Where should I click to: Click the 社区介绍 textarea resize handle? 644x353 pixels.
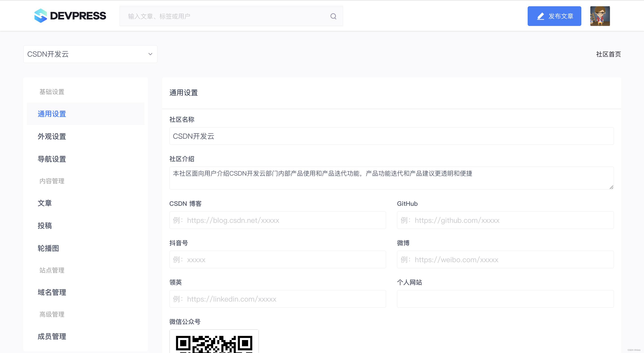[x=611, y=187]
